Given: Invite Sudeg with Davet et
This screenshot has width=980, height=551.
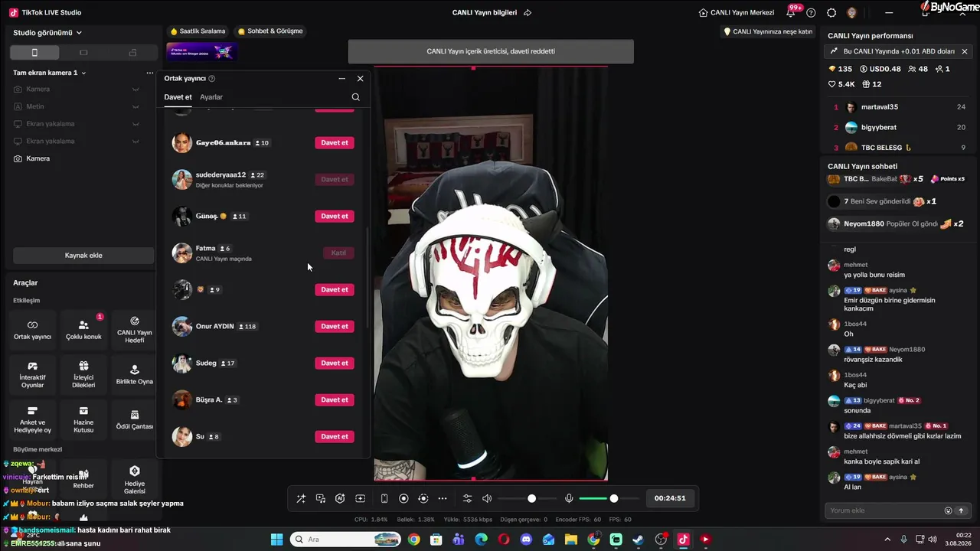Looking at the screenshot, I should point(335,363).
